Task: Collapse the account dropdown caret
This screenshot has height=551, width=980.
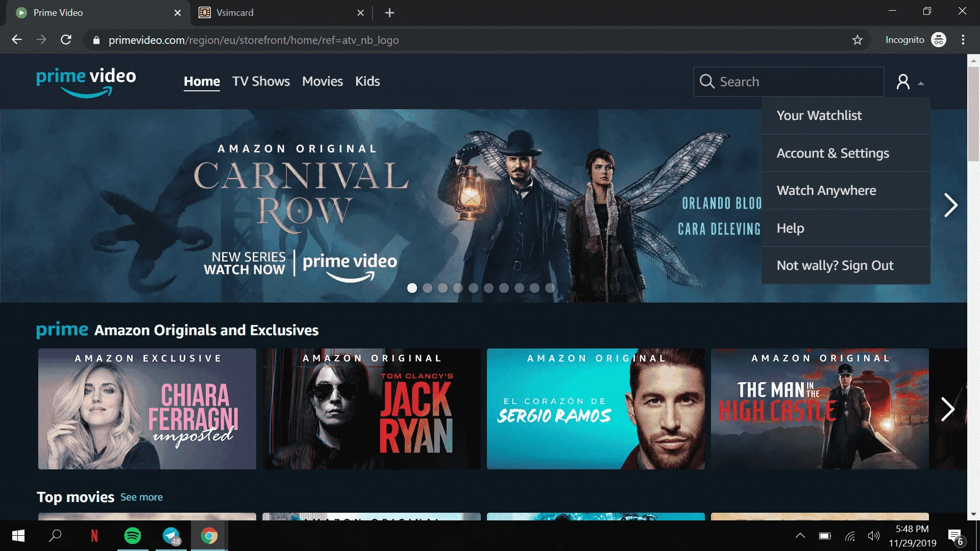Action: (921, 83)
